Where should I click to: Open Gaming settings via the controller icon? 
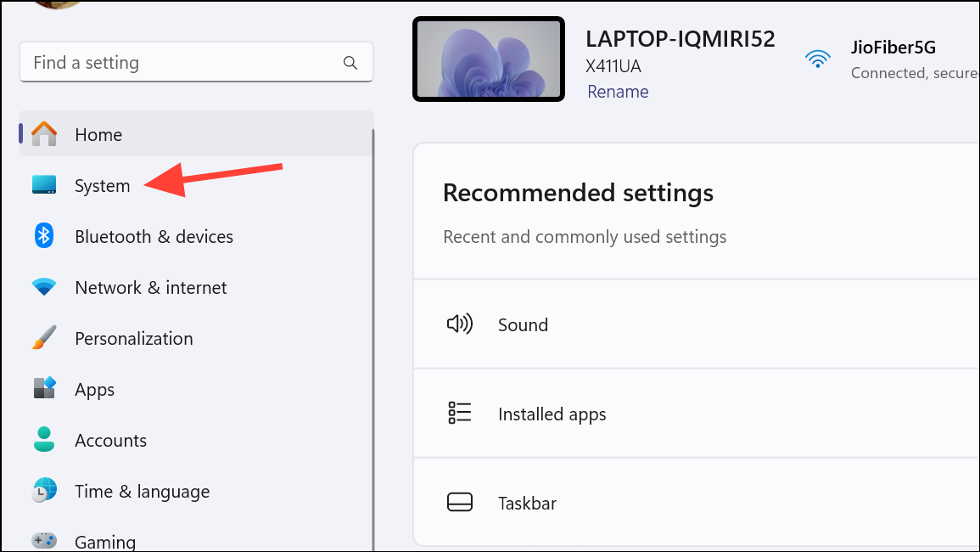pyautogui.click(x=43, y=539)
